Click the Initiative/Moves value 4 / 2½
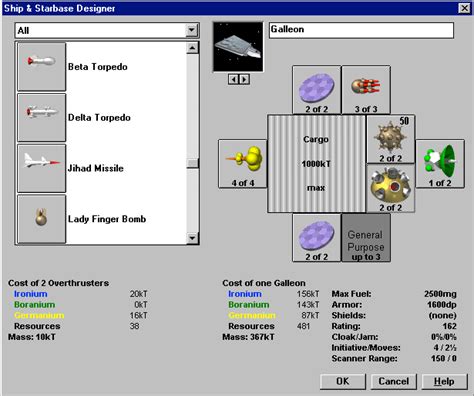The height and width of the screenshot is (396, 474). tap(445, 348)
